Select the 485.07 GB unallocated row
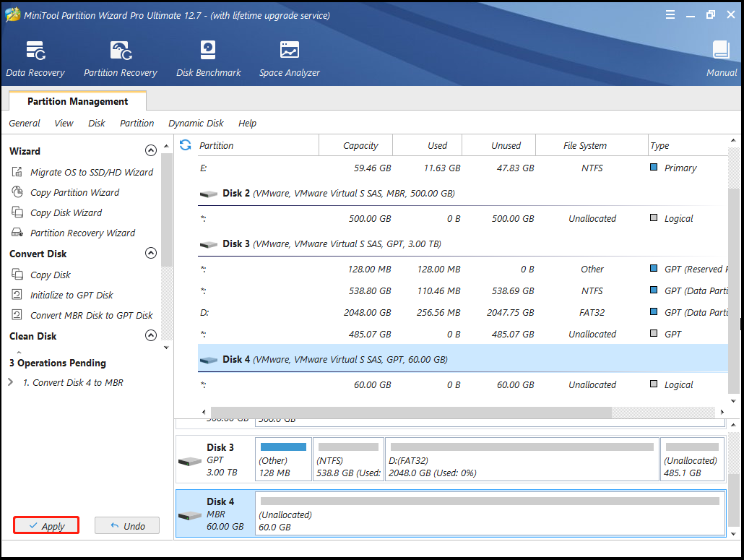Screen dimensions: 744x560 [462, 334]
